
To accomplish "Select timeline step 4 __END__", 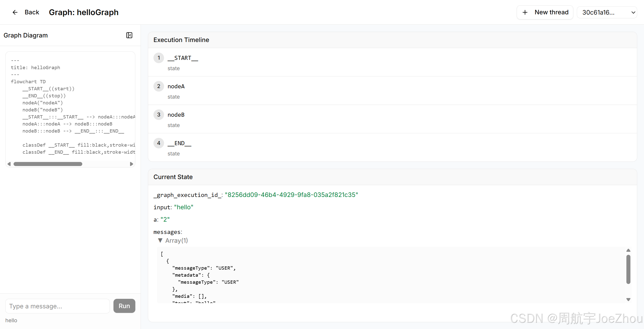I will (x=392, y=147).
